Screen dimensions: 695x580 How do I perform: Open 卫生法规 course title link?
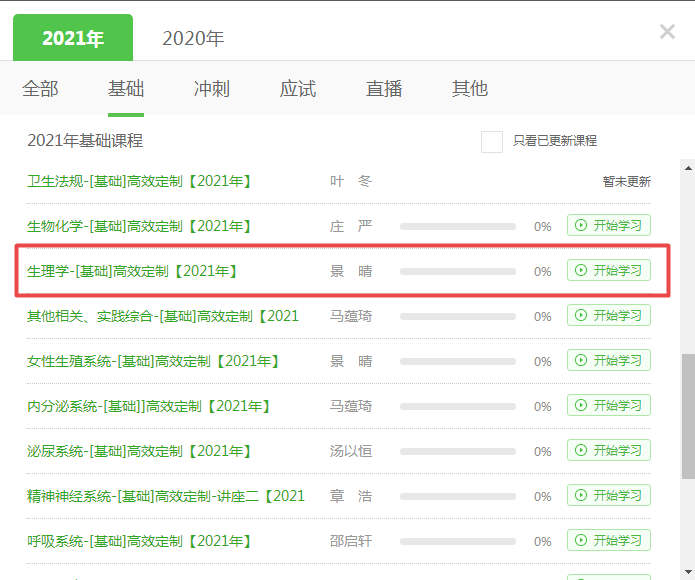click(139, 181)
